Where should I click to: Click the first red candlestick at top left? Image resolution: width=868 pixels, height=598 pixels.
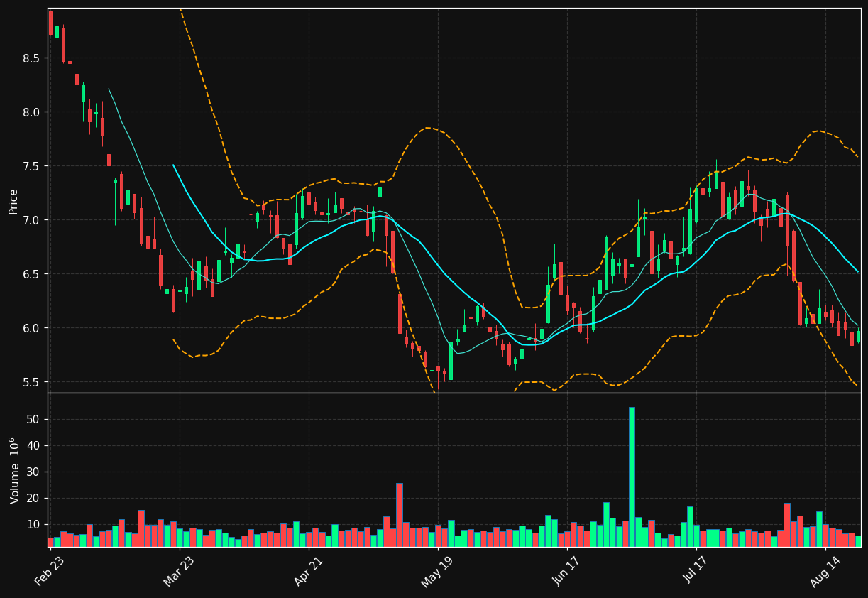coord(50,23)
